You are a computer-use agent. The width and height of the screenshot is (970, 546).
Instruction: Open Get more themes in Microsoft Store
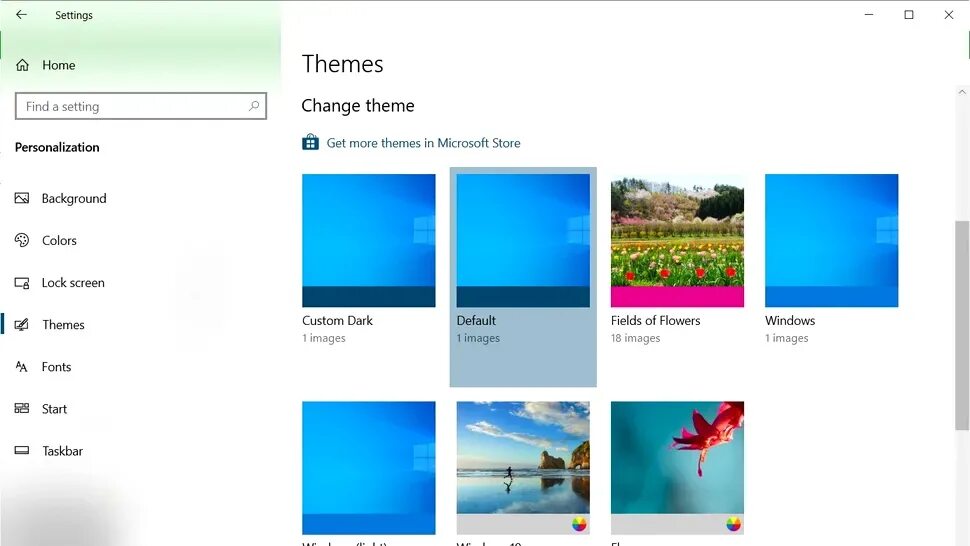click(423, 143)
